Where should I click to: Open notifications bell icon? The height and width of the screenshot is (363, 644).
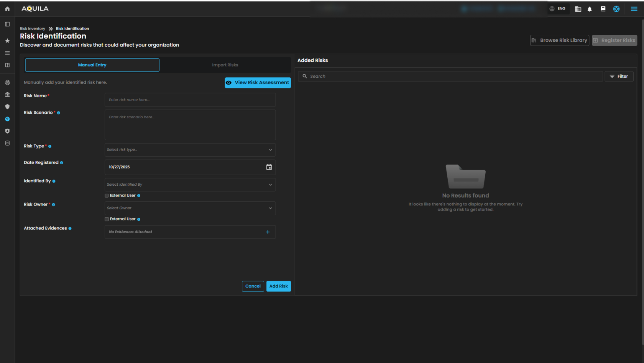pos(590,9)
